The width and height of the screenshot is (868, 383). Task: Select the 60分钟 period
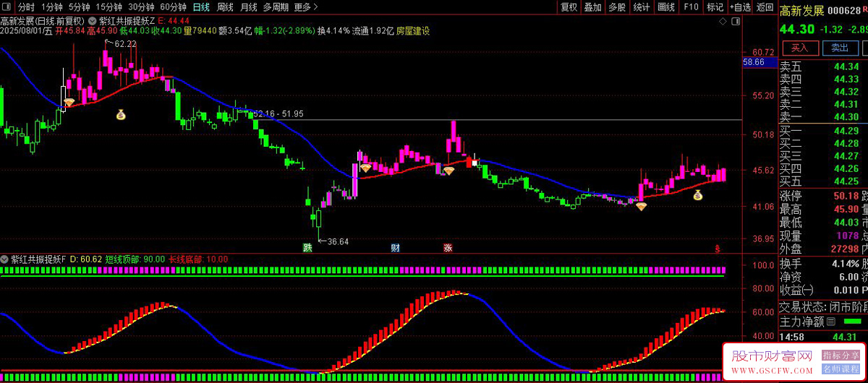(174, 7)
